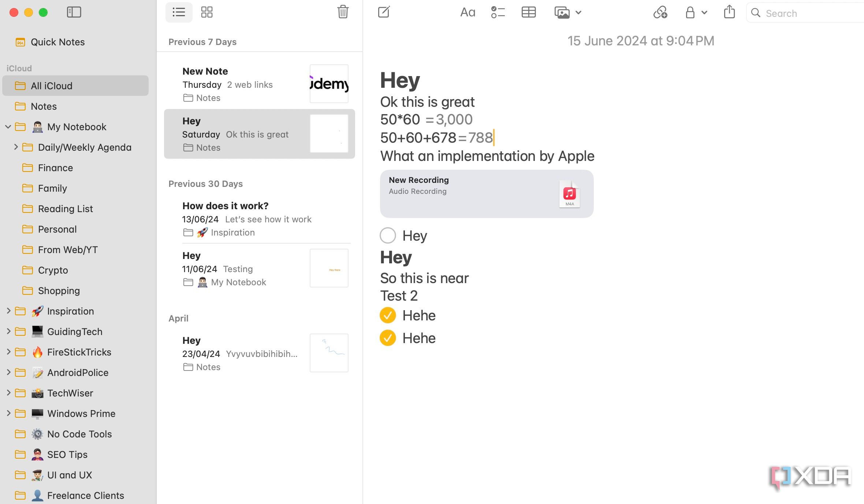This screenshot has width=864, height=504.
Task: Click the Udemy thumbnail on New Note
Action: click(x=329, y=84)
